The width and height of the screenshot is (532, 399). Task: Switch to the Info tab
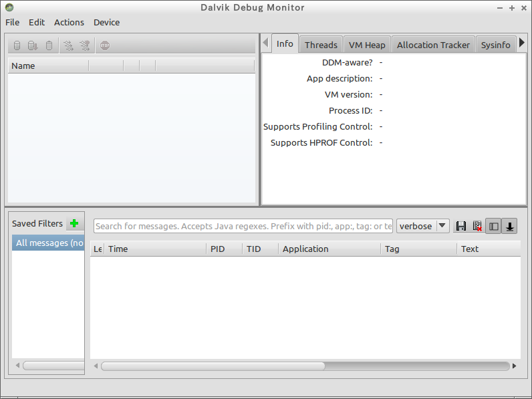pos(285,43)
